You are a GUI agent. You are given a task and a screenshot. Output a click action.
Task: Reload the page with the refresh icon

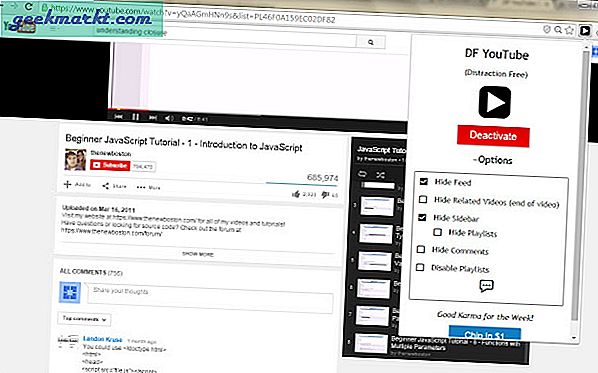coord(29,6)
